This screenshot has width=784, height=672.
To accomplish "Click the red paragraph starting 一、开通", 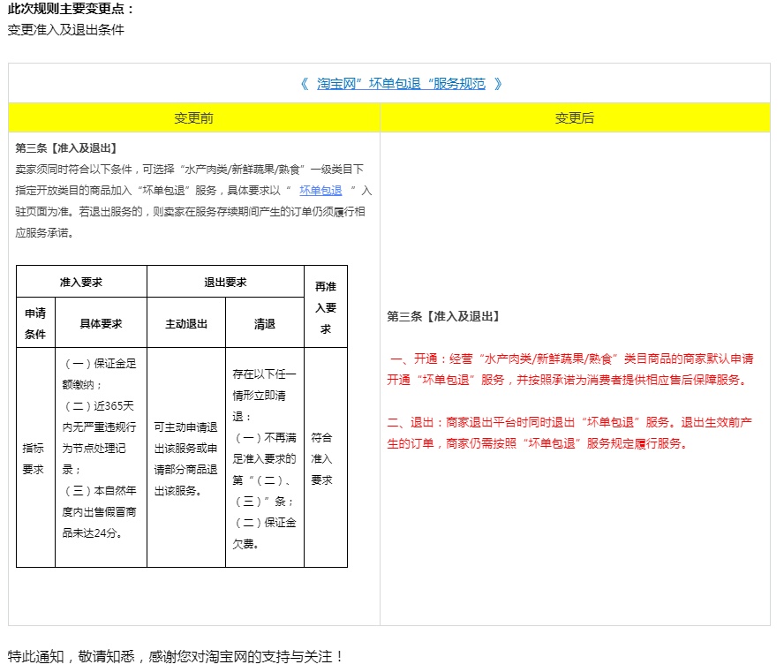I will [x=570, y=369].
